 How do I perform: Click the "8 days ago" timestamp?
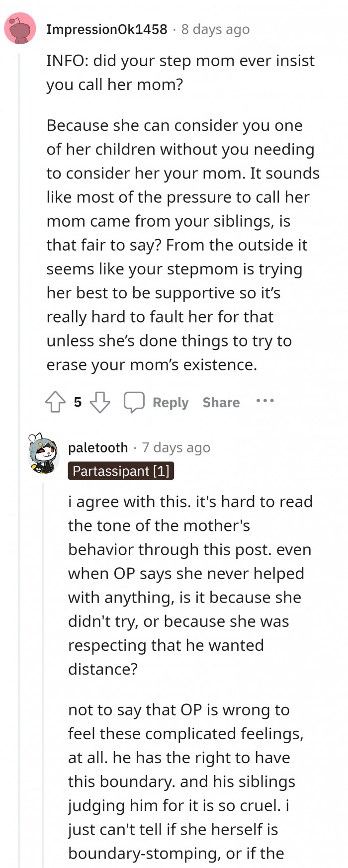(215, 29)
